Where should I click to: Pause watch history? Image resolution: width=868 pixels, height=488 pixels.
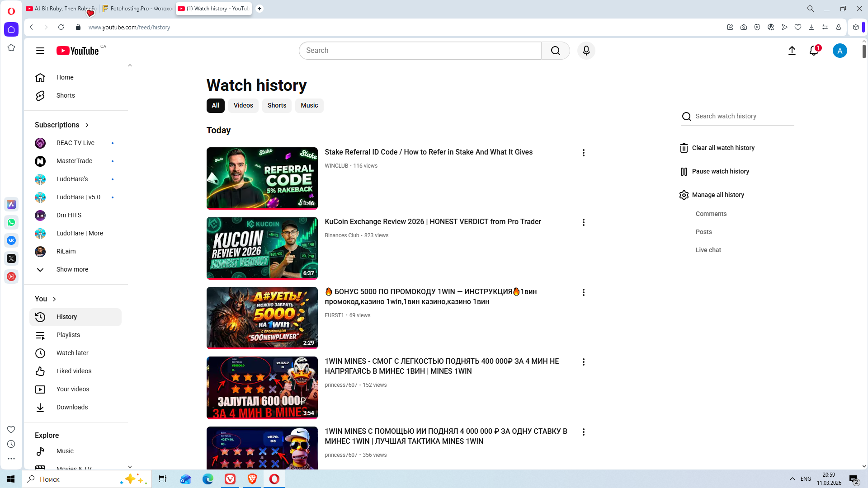pyautogui.click(x=720, y=171)
